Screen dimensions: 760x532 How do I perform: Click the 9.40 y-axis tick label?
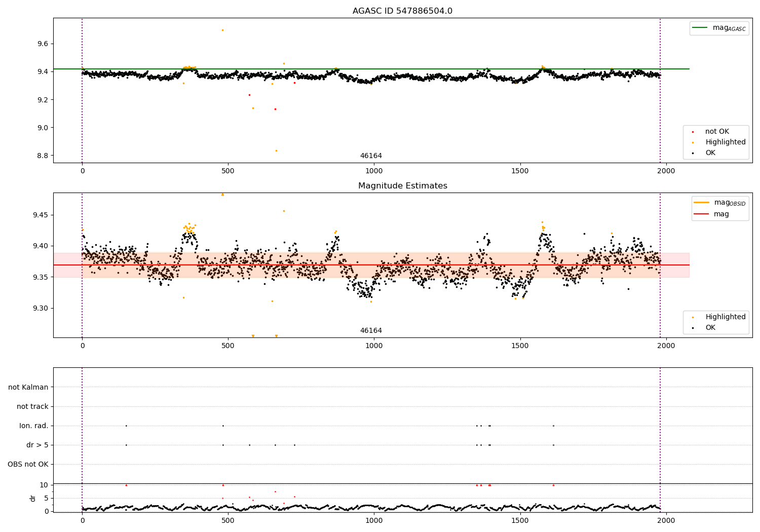pyautogui.click(x=41, y=246)
